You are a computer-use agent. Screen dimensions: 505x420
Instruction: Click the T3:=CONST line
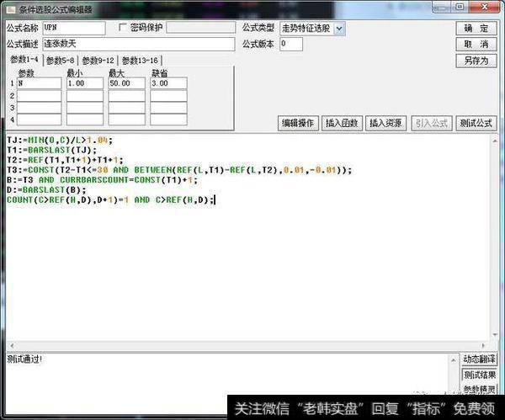180,170
